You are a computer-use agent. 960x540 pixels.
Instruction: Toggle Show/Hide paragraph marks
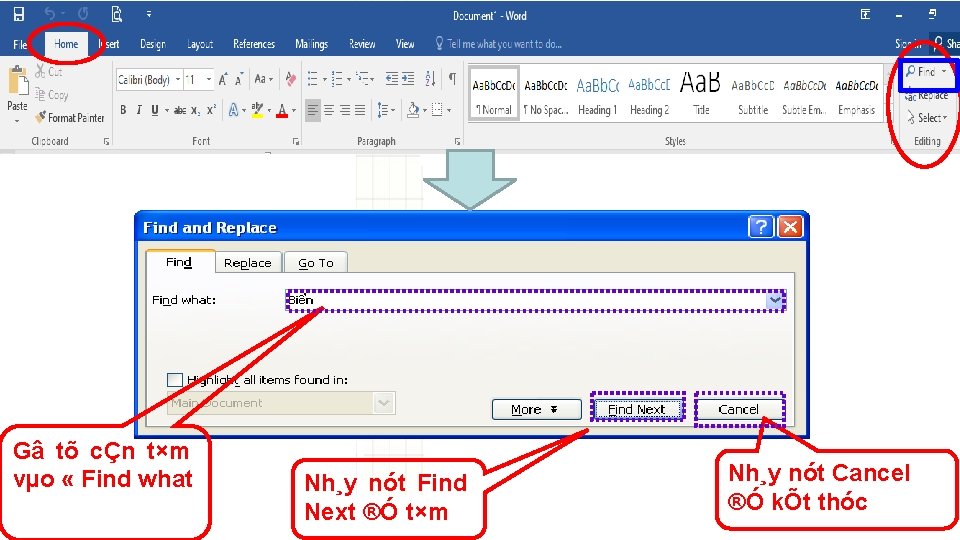click(452, 78)
